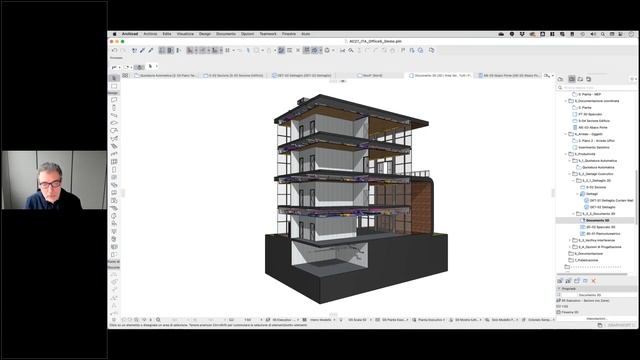
Task: Collapse 5_1_Quotatura Automatica folder
Action: coord(570,161)
